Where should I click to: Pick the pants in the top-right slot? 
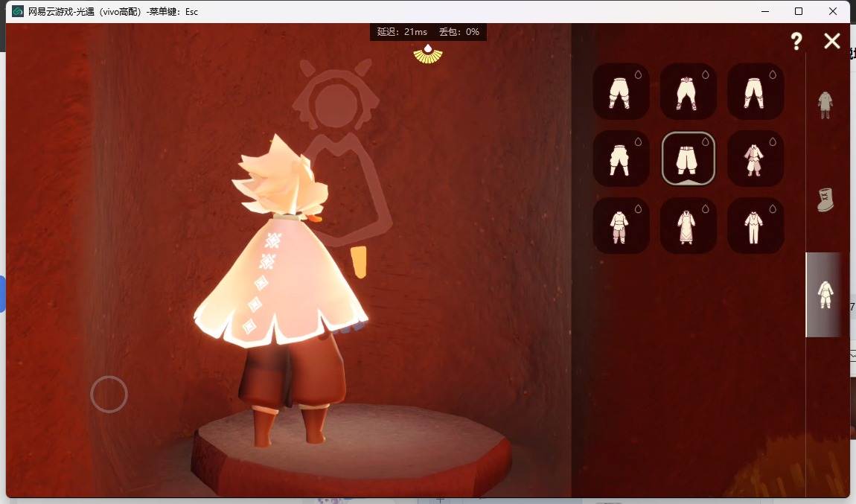coord(756,91)
